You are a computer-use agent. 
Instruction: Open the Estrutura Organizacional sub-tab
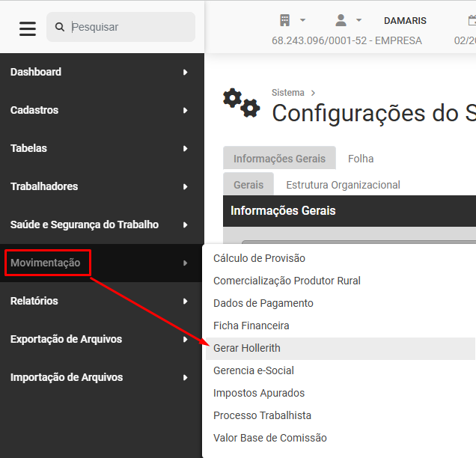click(x=343, y=185)
